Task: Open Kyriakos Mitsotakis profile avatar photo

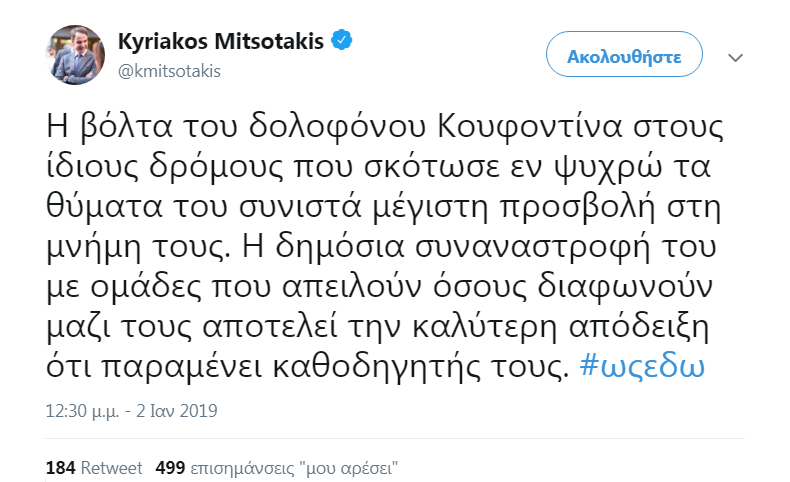Action: pos(76,55)
